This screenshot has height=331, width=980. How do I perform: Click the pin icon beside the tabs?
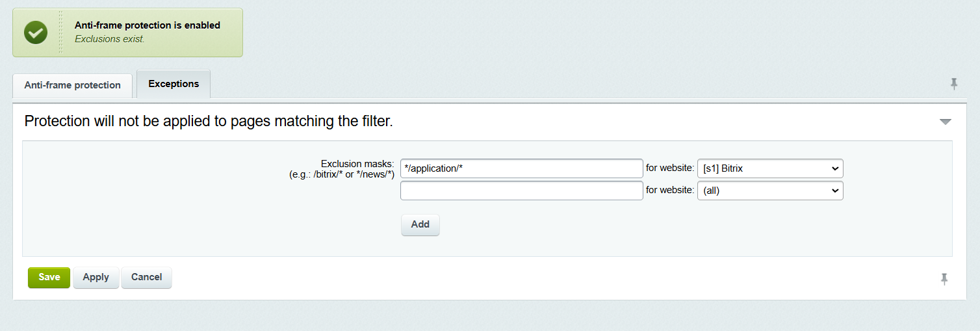point(953,84)
